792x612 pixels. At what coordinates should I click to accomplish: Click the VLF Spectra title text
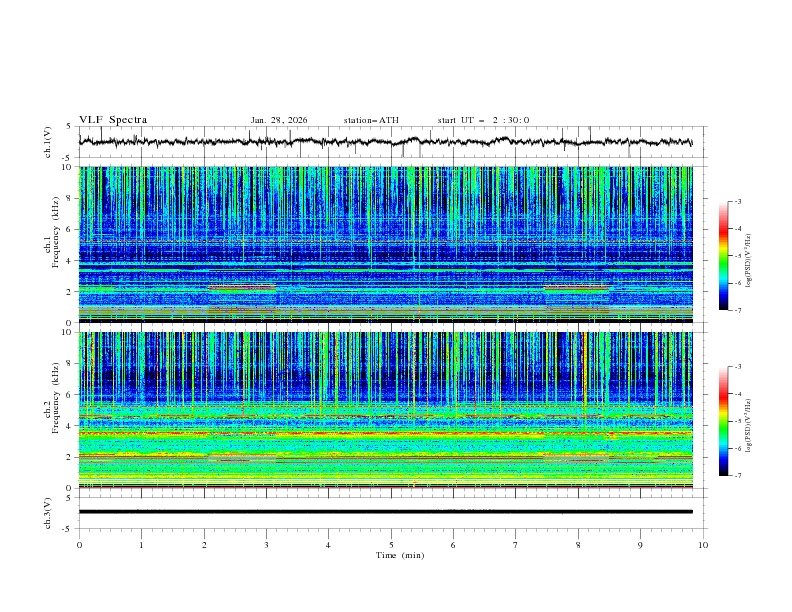coord(113,120)
